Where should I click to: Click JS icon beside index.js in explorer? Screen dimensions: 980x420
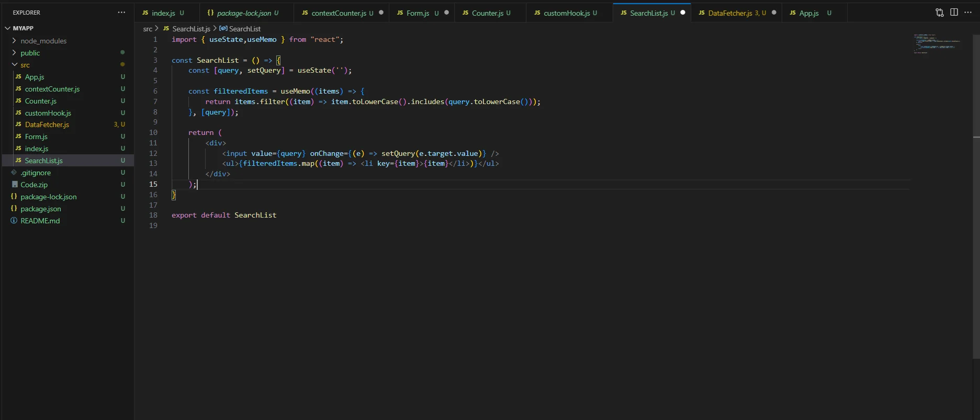click(18, 149)
